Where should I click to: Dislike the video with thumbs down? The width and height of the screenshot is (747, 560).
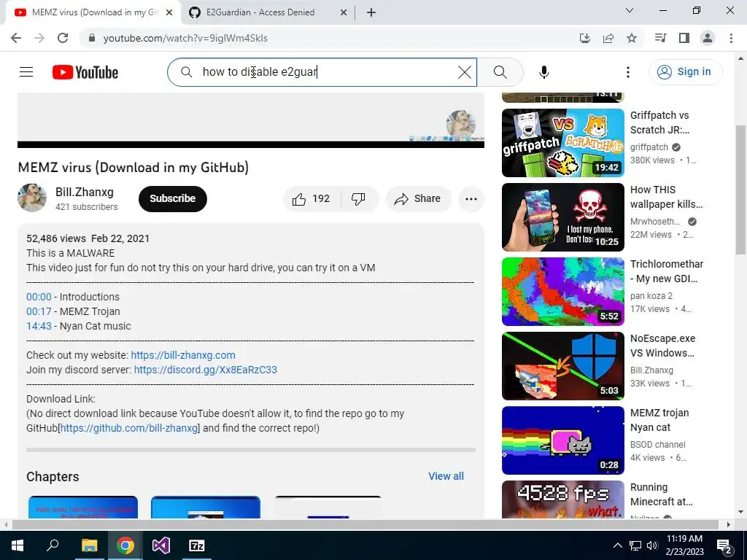(x=358, y=198)
